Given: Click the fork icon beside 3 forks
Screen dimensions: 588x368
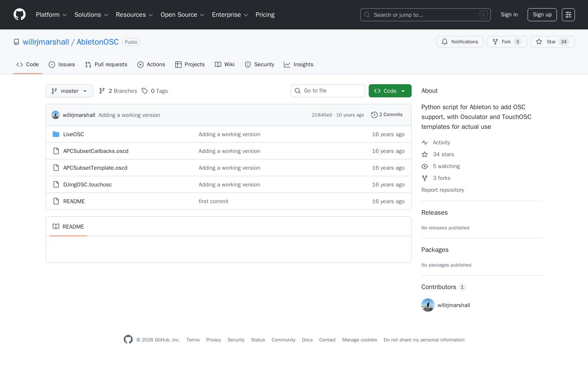Looking at the screenshot, I should pos(425,178).
